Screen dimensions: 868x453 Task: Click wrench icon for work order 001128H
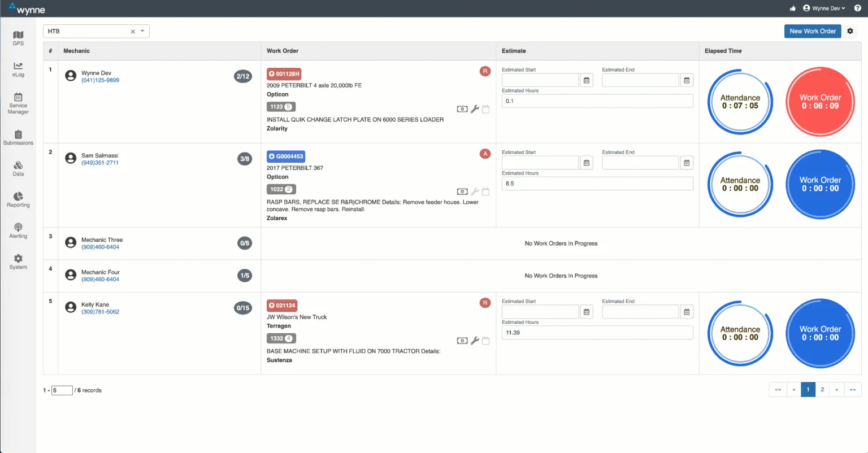(475, 109)
